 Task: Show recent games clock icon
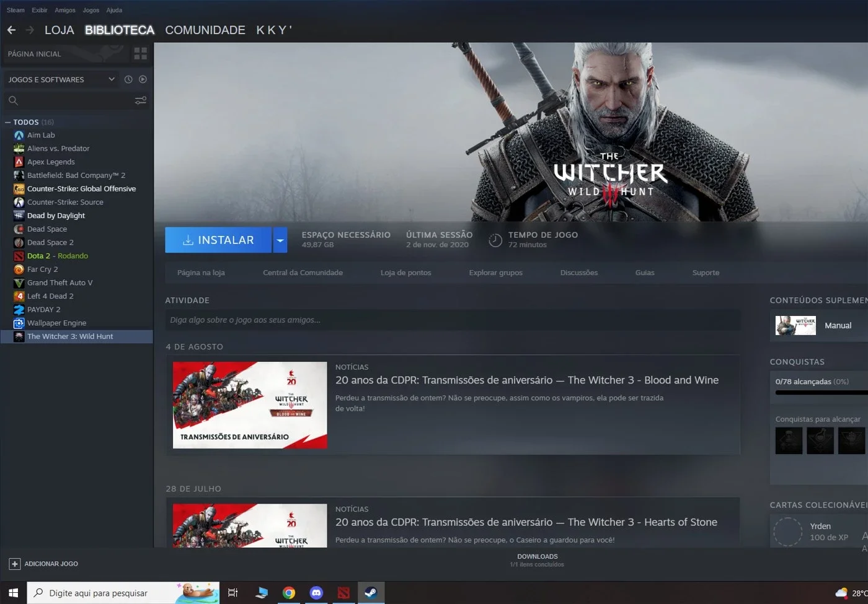[x=128, y=79]
